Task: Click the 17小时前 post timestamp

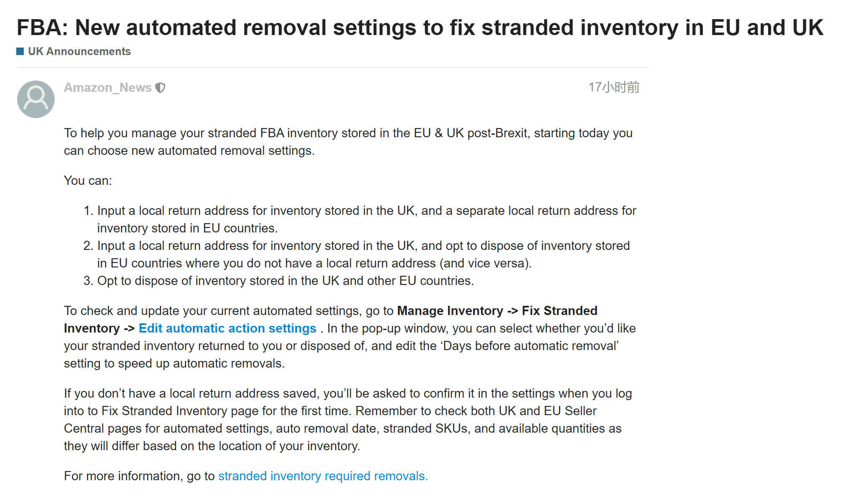Action: pos(614,87)
